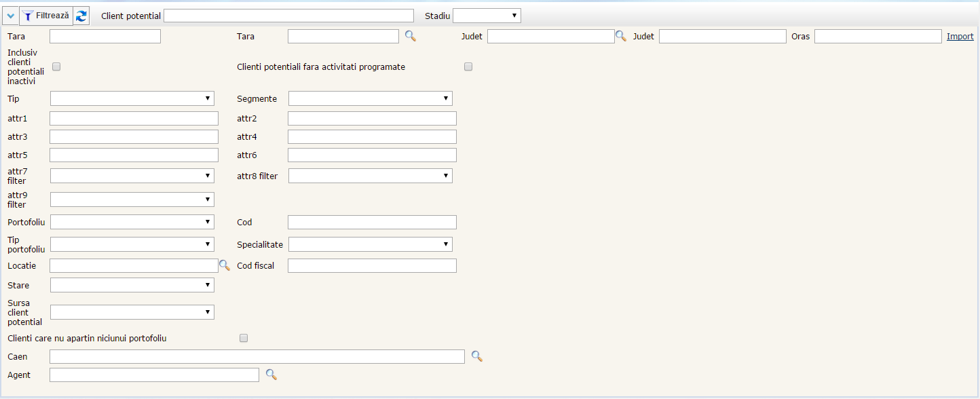This screenshot has height=399, width=980.
Task: Click the refresh arrows icon in toolbar
Action: 81,16
